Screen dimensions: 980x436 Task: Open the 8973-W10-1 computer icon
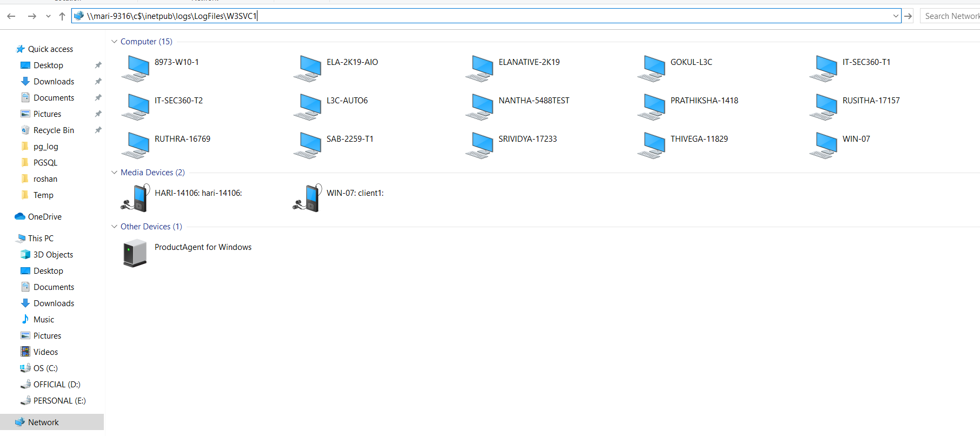tap(136, 69)
